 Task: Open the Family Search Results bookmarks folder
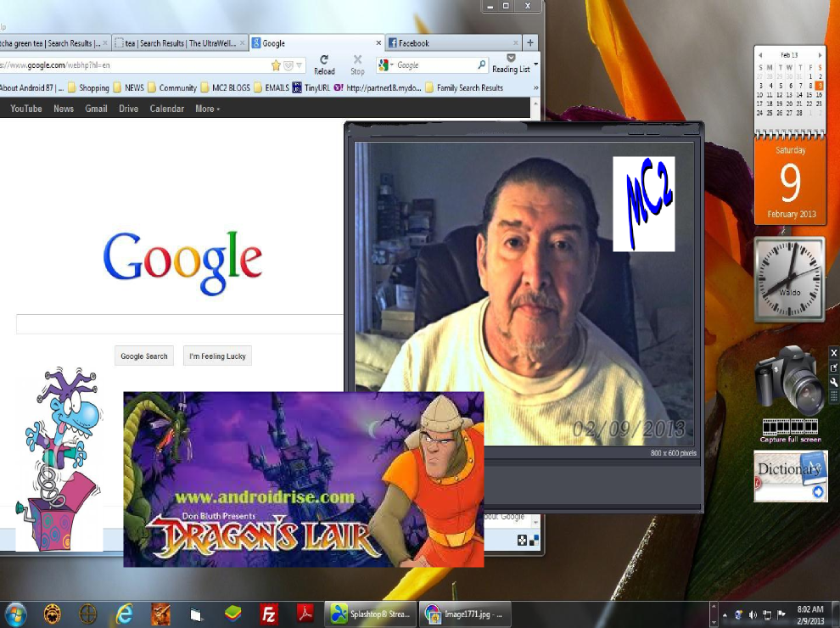pos(464,88)
